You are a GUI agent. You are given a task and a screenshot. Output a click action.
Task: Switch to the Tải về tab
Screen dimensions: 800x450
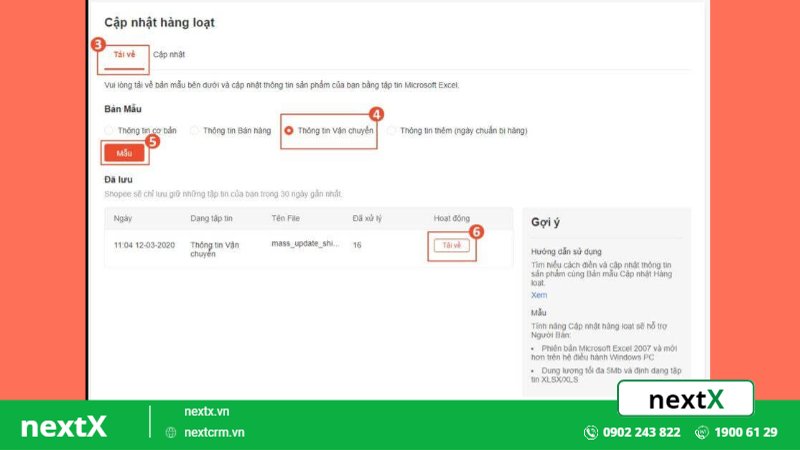click(124, 55)
